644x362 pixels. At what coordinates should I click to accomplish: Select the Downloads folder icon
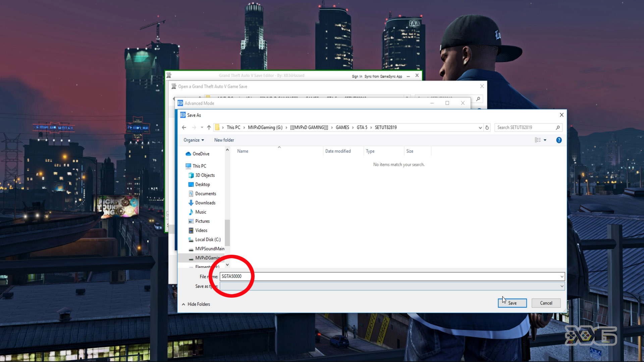click(x=191, y=202)
